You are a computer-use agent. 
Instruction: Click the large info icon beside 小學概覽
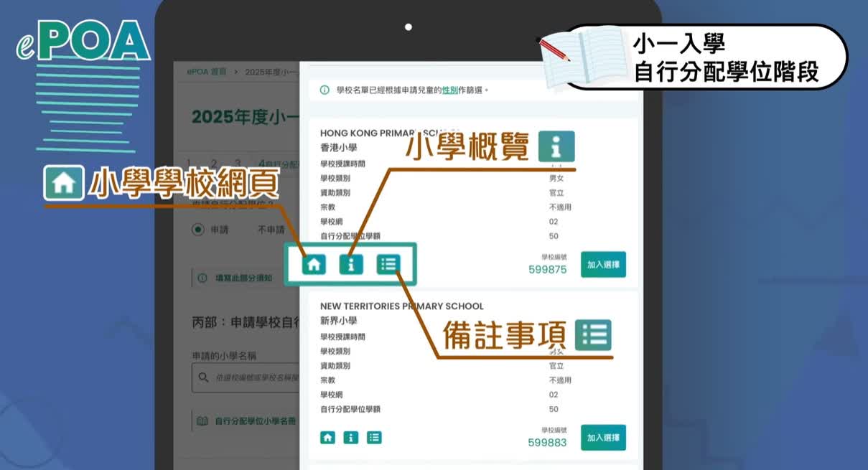(x=556, y=146)
